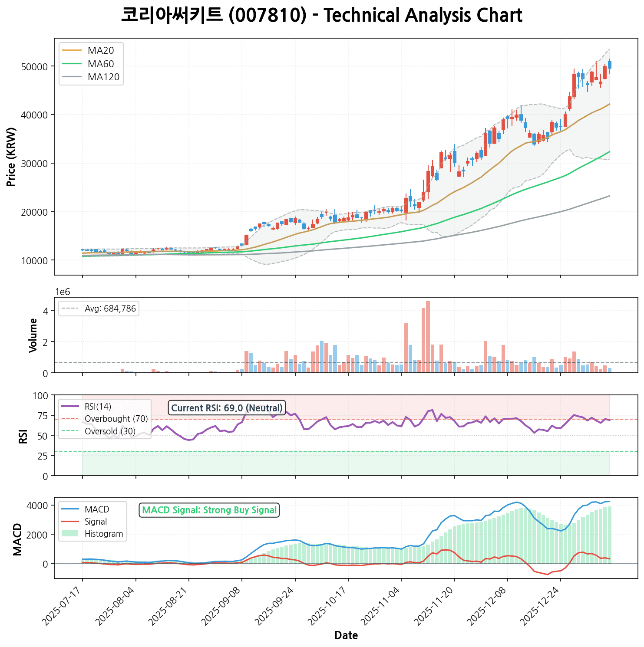Click the tallest volume bar
Image resolution: width=644 pixels, height=647 pixels.
coord(428,336)
